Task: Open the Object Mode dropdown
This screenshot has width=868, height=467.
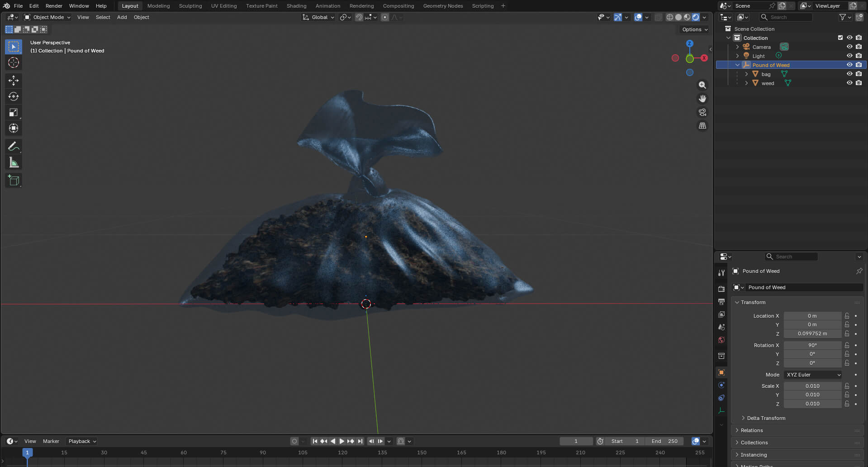Action: coord(47,17)
